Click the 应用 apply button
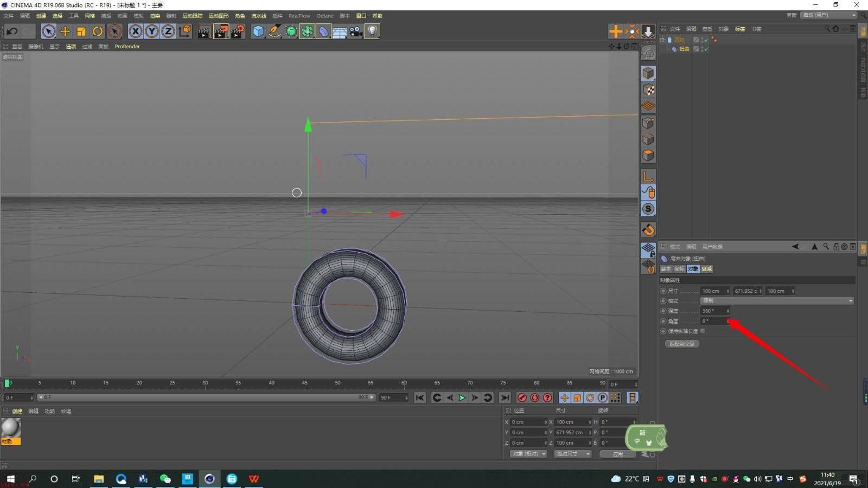 point(617,454)
